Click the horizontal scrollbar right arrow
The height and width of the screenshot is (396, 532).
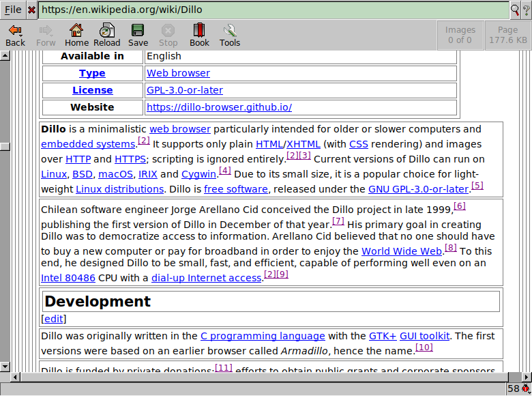pyautogui.click(x=527, y=377)
